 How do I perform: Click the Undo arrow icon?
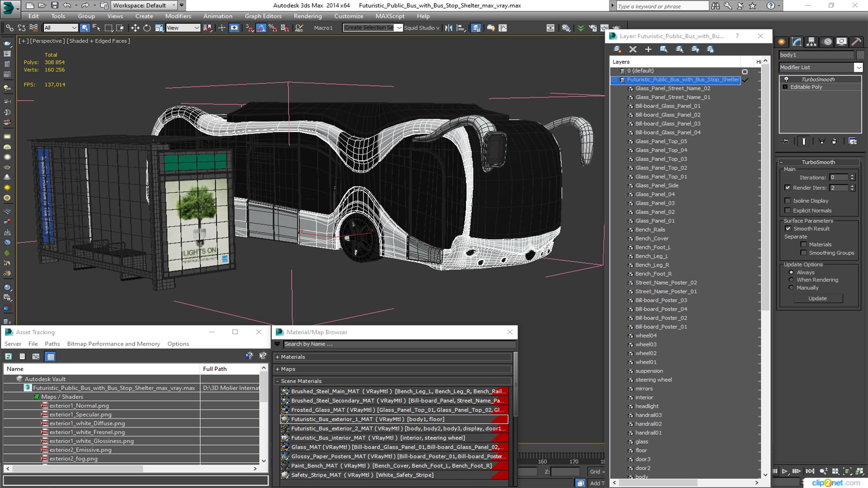pos(67,5)
